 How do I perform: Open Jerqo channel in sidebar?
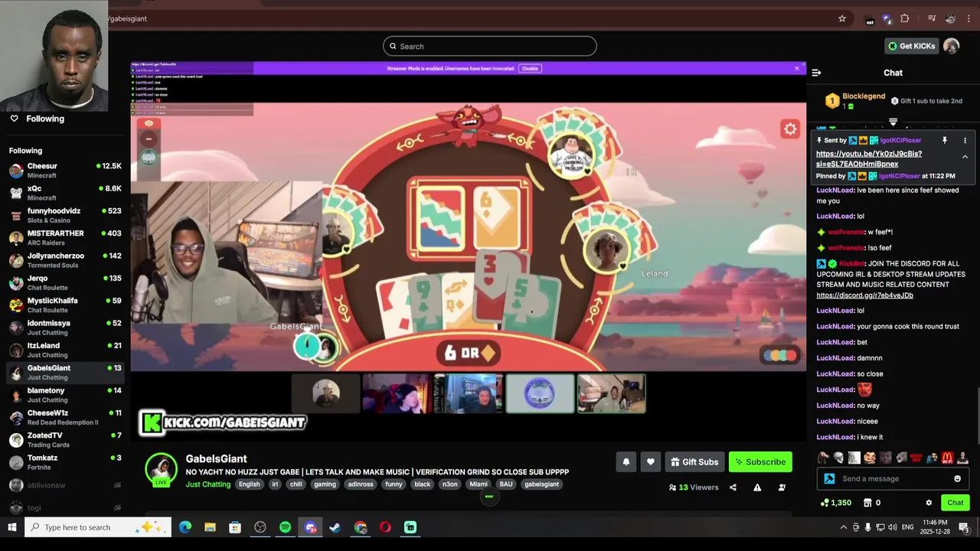tap(65, 282)
